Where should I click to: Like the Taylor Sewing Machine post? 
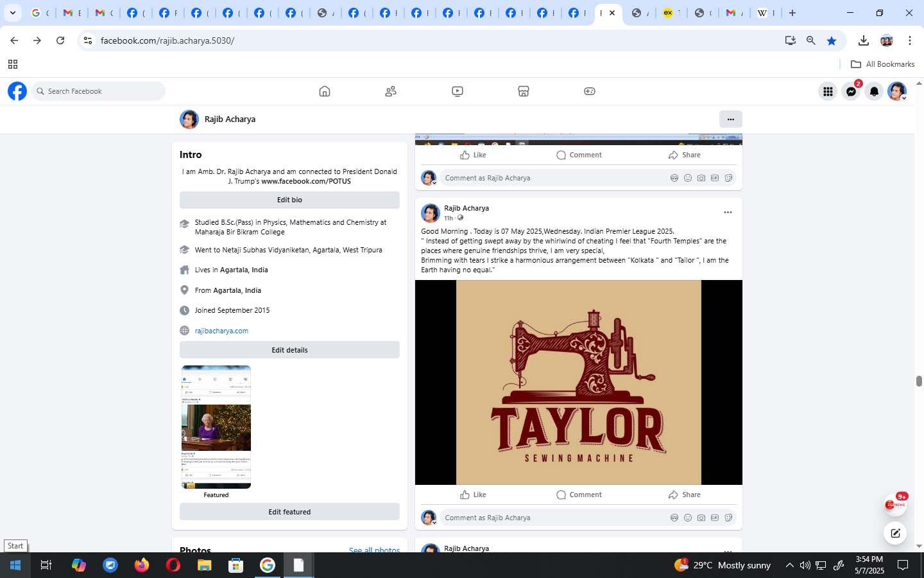click(x=473, y=495)
